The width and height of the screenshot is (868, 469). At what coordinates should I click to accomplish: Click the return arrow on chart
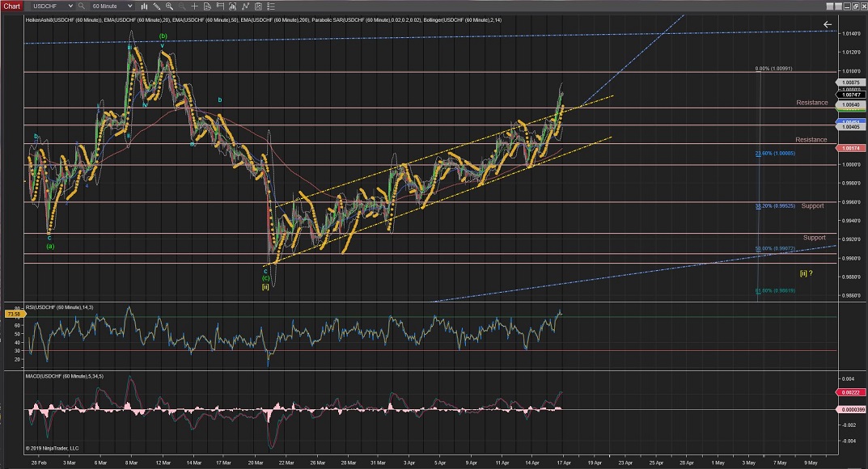click(x=827, y=24)
